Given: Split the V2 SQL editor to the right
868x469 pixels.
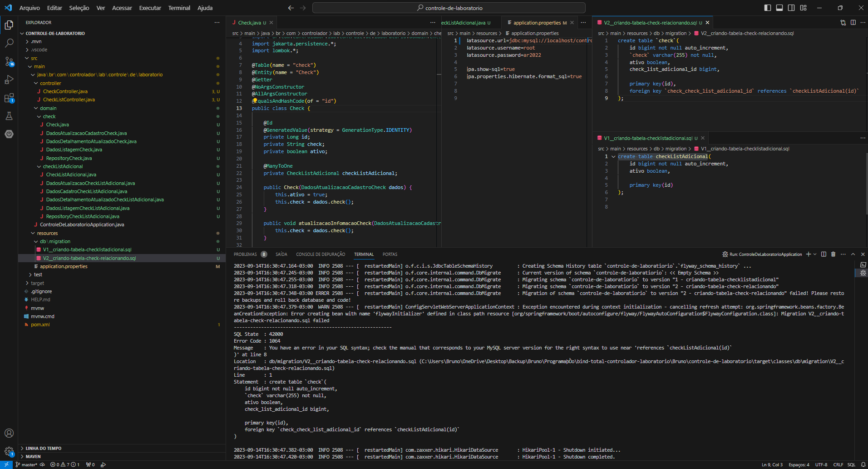Looking at the screenshot, I should click(x=853, y=22).
